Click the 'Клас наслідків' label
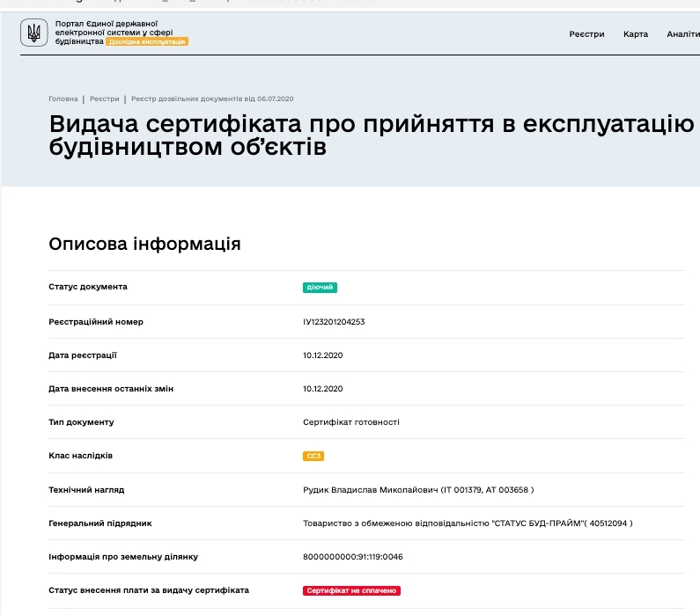700x615 pixels. click(x=80, y=456)
